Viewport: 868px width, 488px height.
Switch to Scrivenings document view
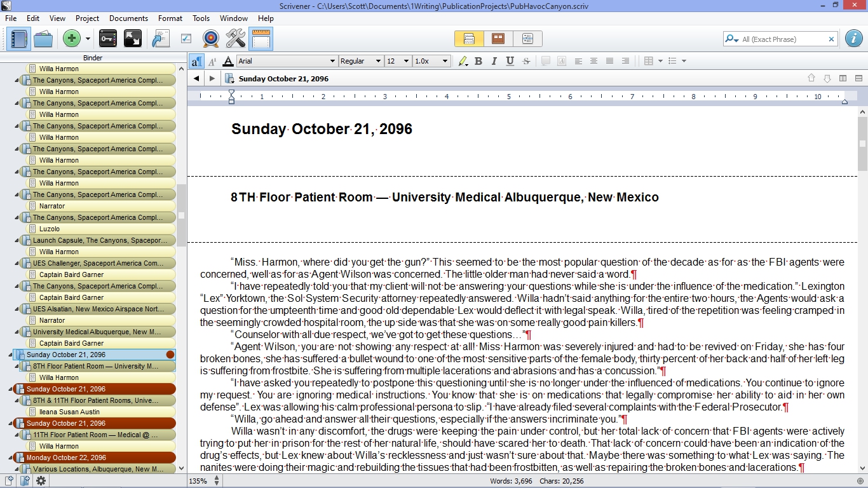pyautogui.click(x=469, y=39)
